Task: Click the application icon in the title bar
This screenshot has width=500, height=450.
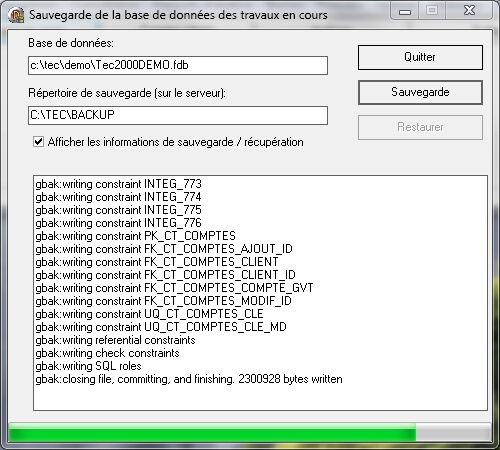Action: 17,15
